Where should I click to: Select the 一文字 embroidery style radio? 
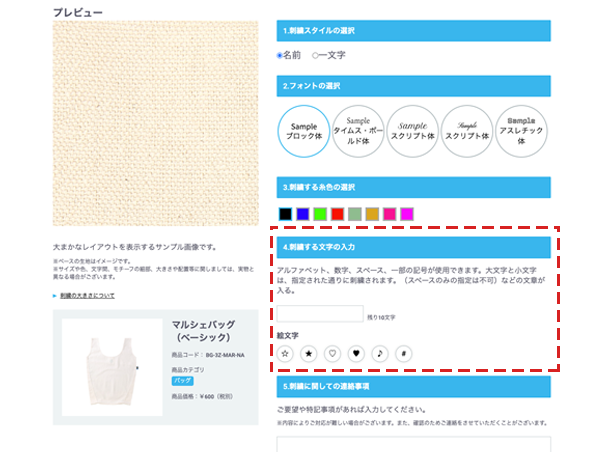point(316,55)
